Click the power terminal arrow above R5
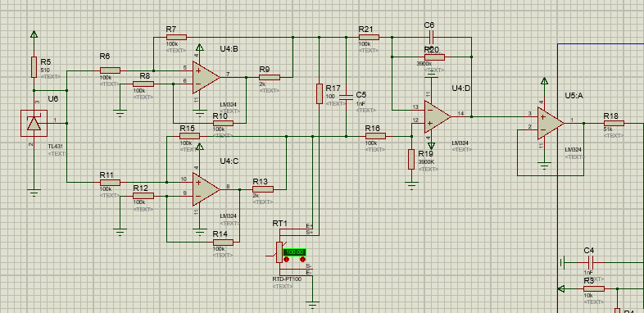The image size is (644, 313). [x=34, y=35]
